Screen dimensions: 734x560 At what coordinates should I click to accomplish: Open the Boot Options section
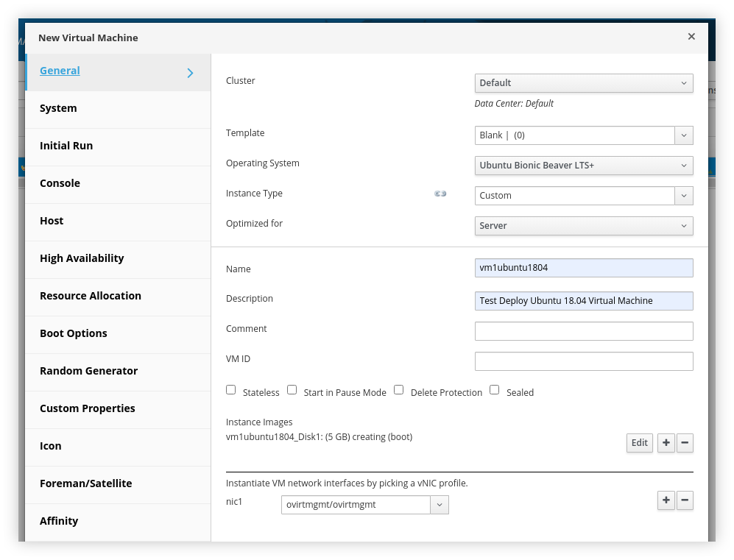point(74,333)
